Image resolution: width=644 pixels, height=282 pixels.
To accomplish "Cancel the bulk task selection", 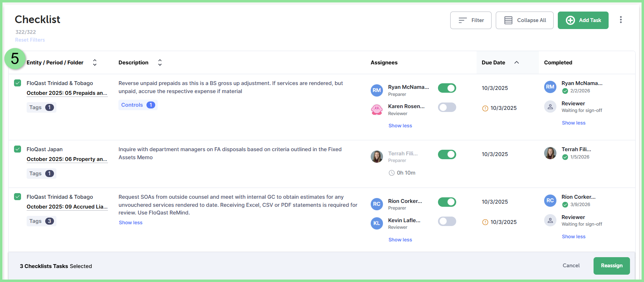I will pos(571,266).
